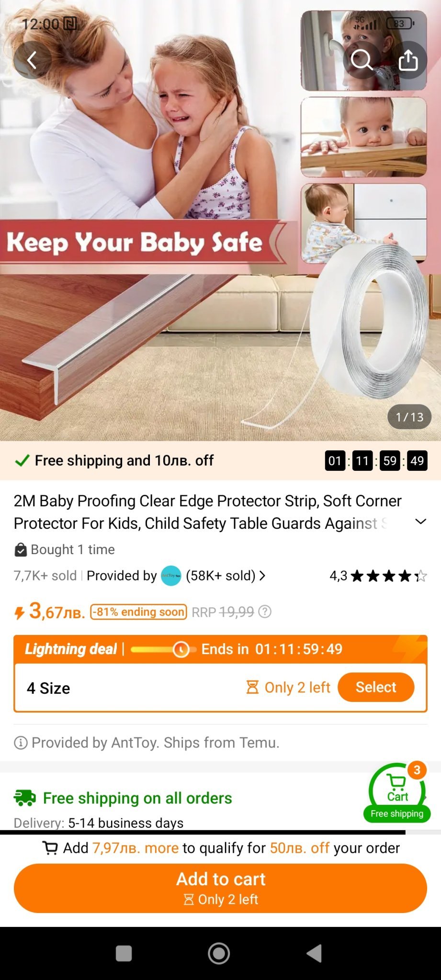Open search with magnifier icon
The width and height of the screenshot is (441, 980).
(362, 60)
